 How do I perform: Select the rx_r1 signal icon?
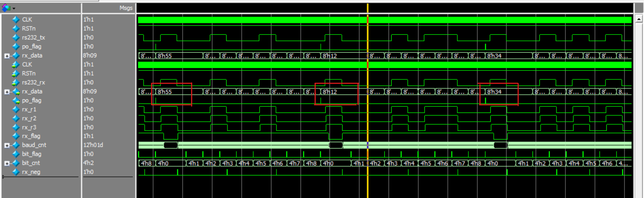pos(16,109)
